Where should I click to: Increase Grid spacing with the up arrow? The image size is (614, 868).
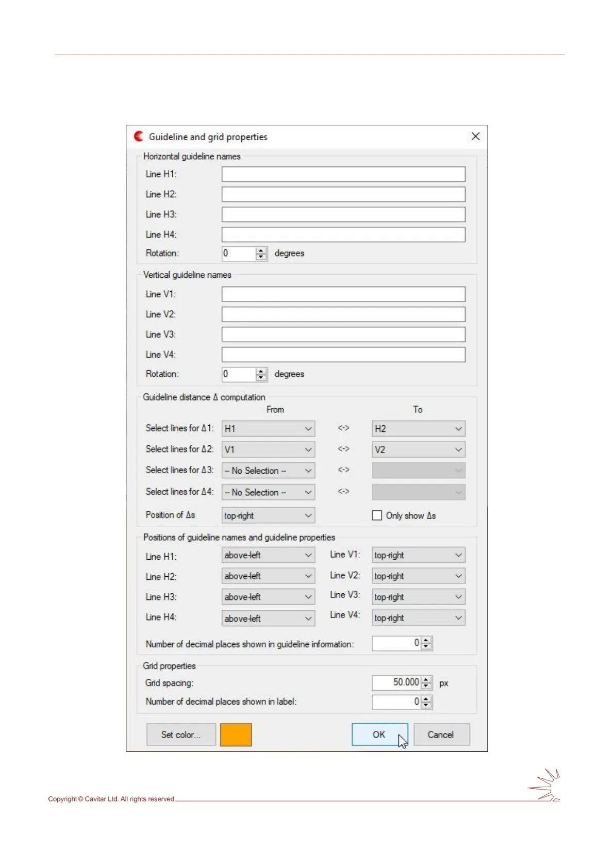[x=426, y=680]
